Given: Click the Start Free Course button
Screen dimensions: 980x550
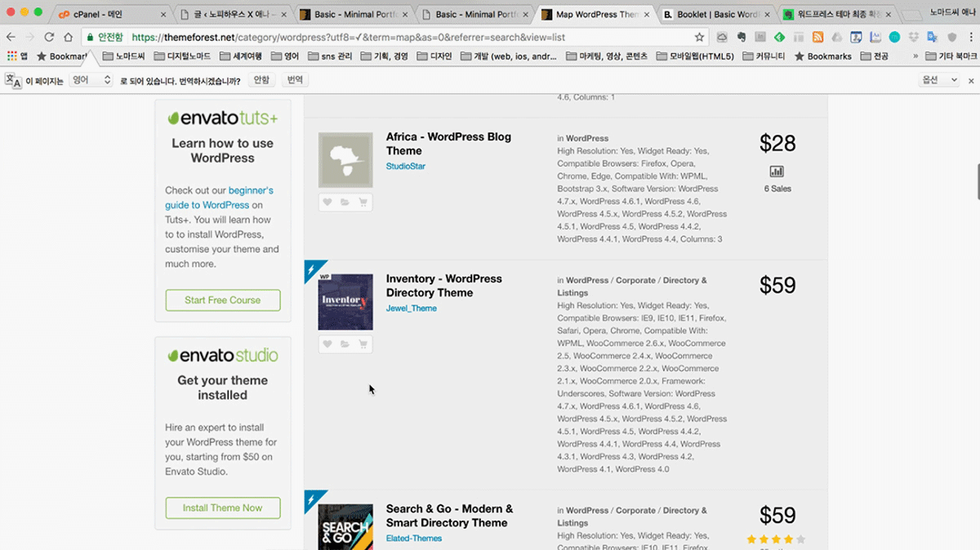Looking at the screenshot, I should tap(222, 300).
